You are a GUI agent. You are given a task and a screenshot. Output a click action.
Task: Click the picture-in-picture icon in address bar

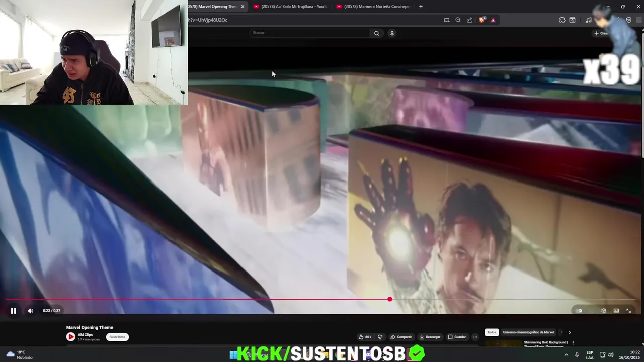[x=447, y=20]
